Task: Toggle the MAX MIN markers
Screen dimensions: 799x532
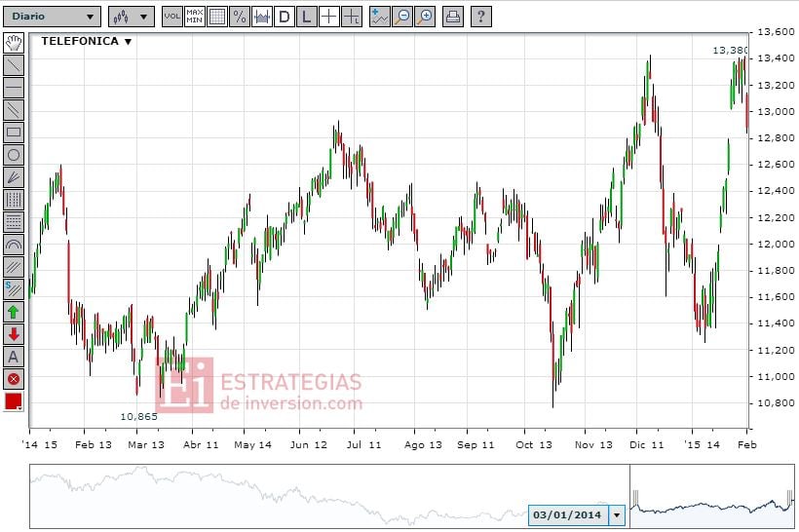Action: [x=195, y=17]
